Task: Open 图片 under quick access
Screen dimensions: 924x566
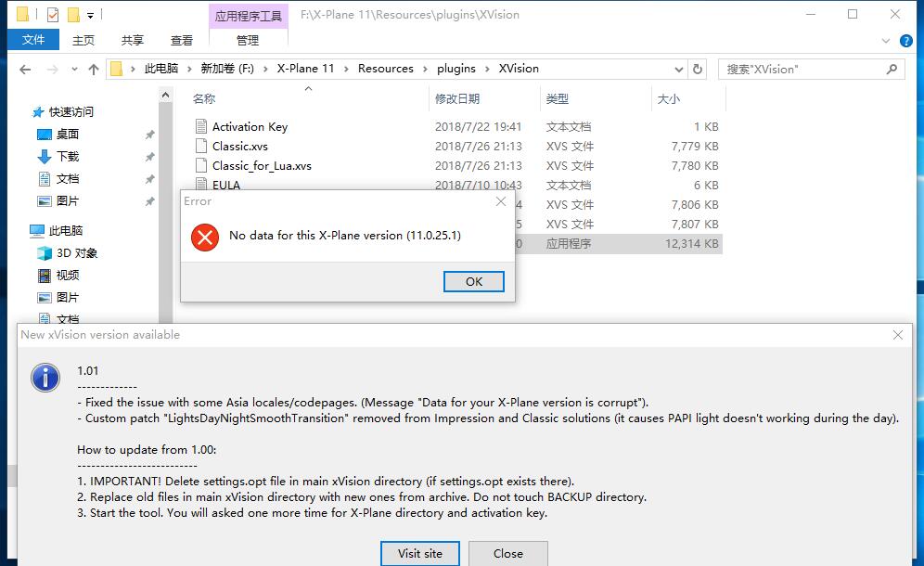Action: [x=67, y=201]
